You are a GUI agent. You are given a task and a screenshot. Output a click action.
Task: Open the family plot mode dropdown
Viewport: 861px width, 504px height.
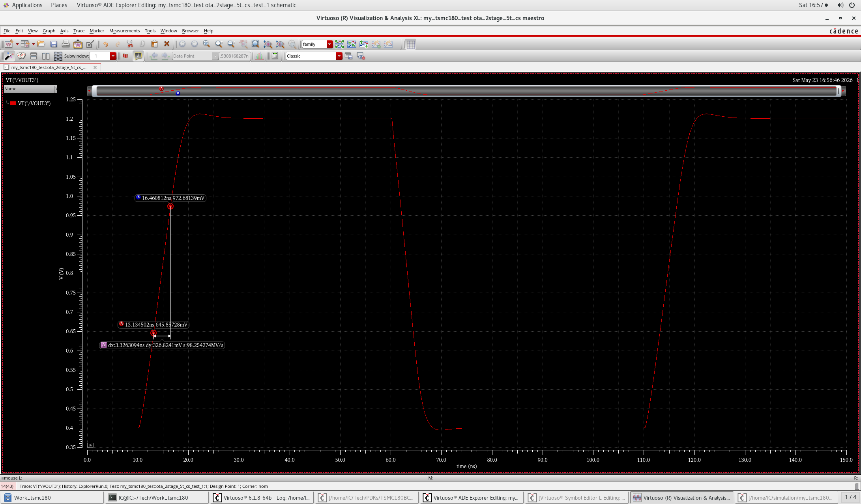click(x=329, y=44)
